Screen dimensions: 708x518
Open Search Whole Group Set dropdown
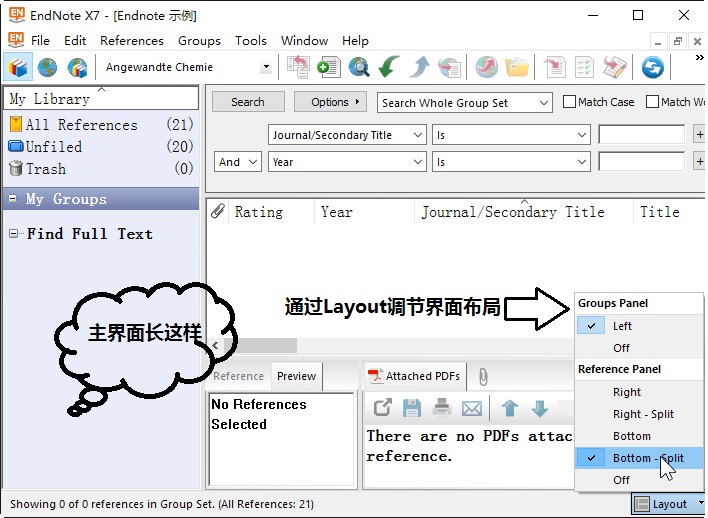pos(465,103)
